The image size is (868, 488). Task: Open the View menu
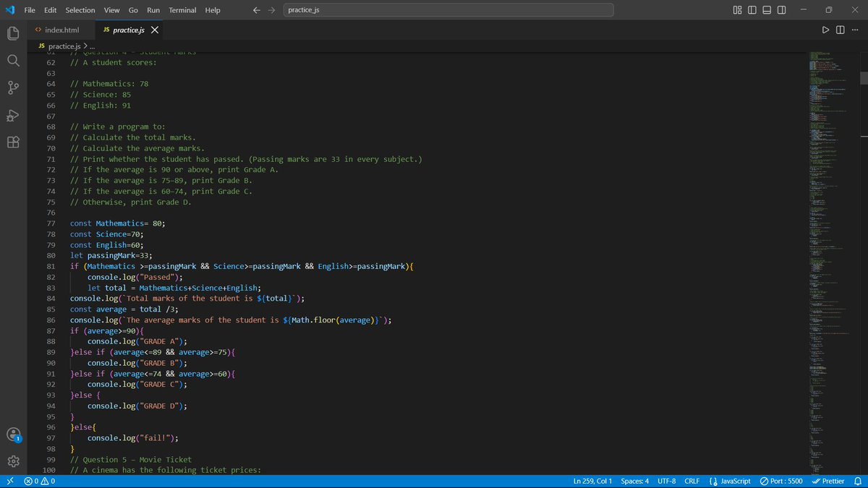tap(111, 10)
